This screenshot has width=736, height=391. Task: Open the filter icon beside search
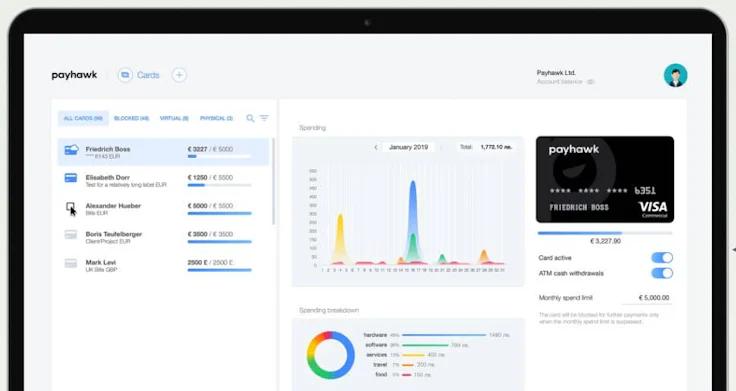[264, 118]
